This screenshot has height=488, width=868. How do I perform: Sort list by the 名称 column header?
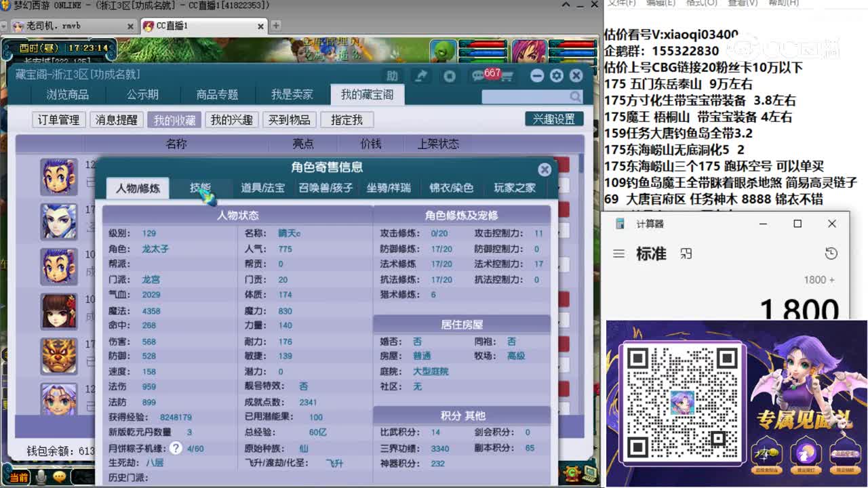pyautogui.click(x=176, y=144)
